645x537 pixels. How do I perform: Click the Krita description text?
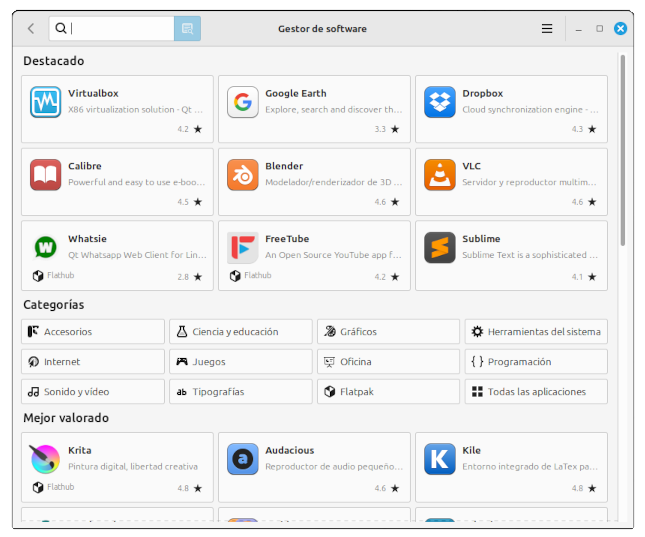(133, 467)
